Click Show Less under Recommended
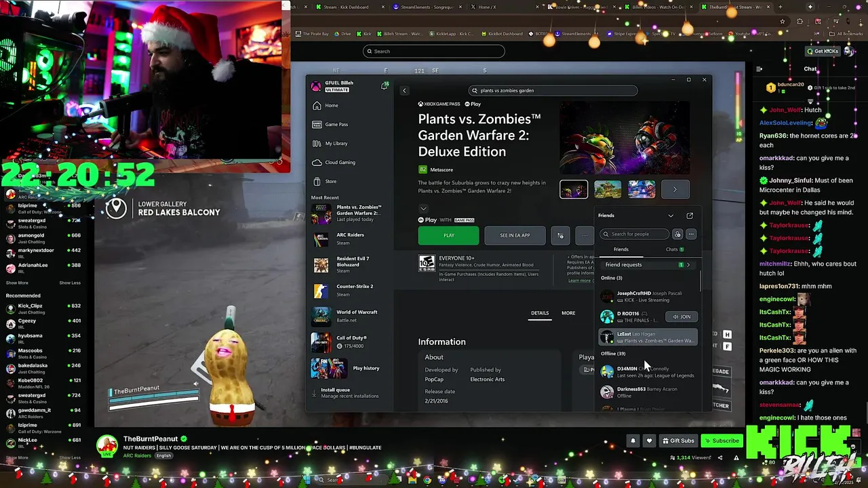Screen dimensions: 868x488 (69, 457)
